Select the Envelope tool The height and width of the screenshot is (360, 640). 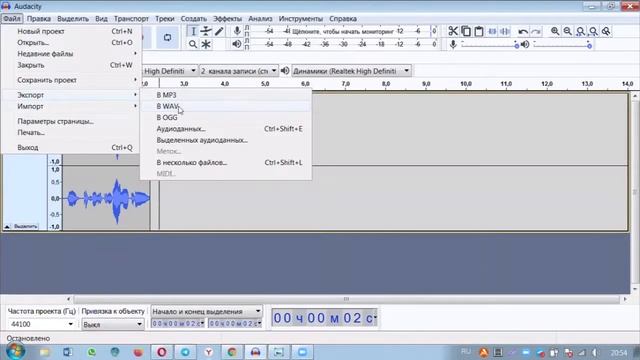pos(206,31)
